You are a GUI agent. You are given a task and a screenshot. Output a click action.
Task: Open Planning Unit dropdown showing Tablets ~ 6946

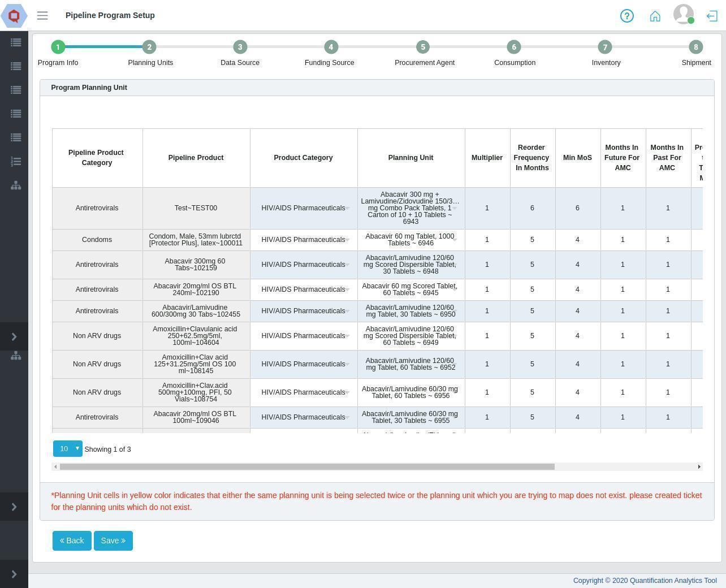(411, 240)
